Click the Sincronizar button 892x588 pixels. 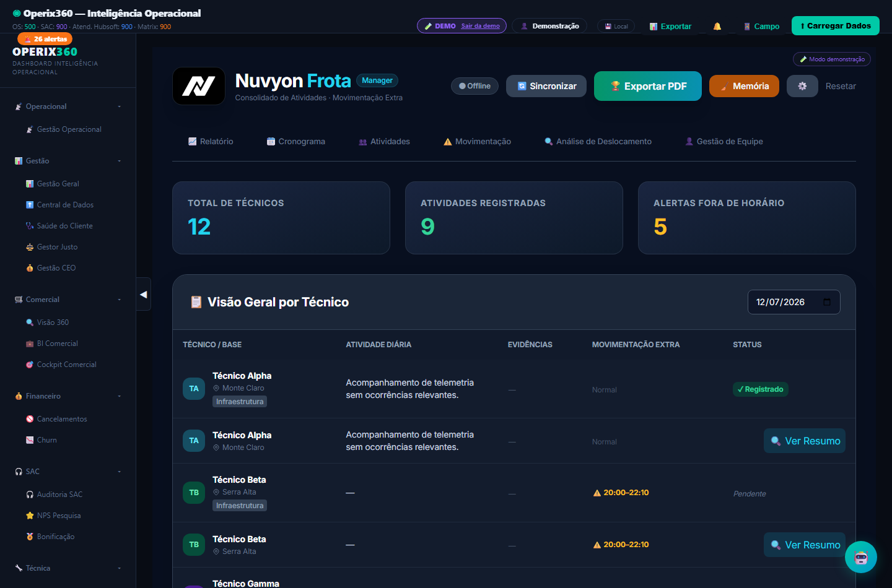click(x=546, y=86)
